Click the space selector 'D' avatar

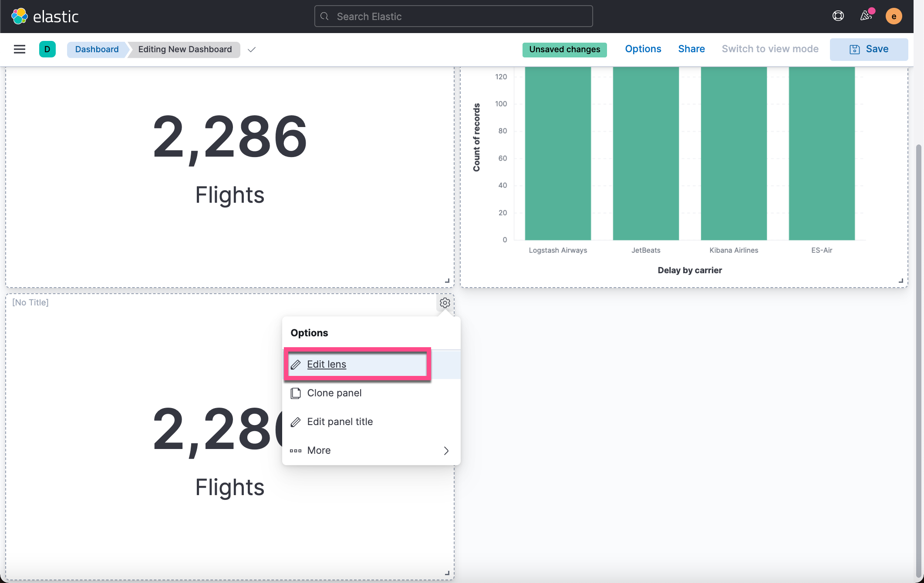47,49
